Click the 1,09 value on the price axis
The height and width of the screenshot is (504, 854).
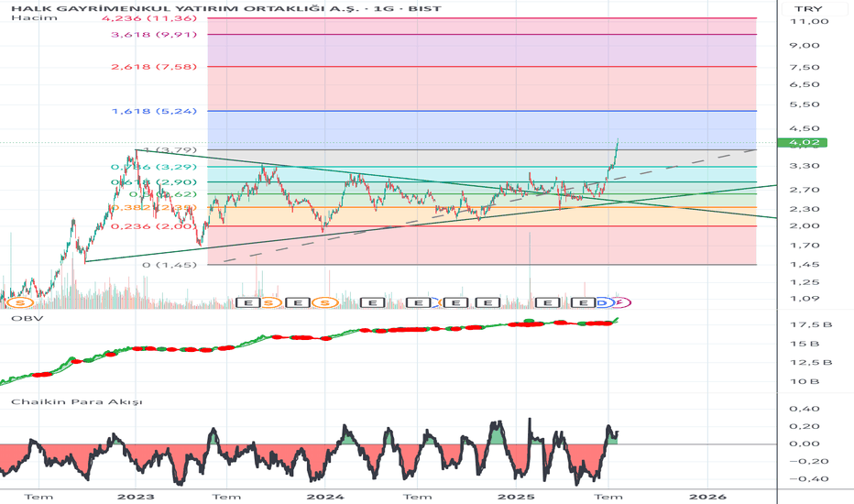coord(804,299)
